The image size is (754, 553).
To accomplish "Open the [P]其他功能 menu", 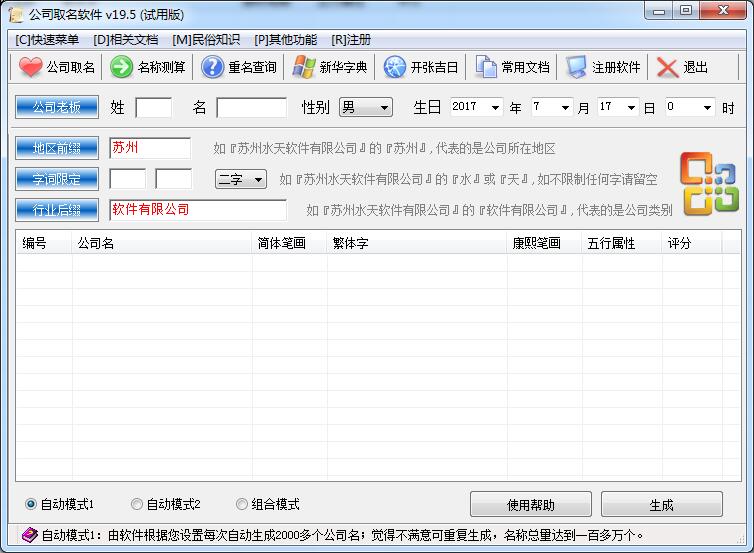I will [286, 39].
